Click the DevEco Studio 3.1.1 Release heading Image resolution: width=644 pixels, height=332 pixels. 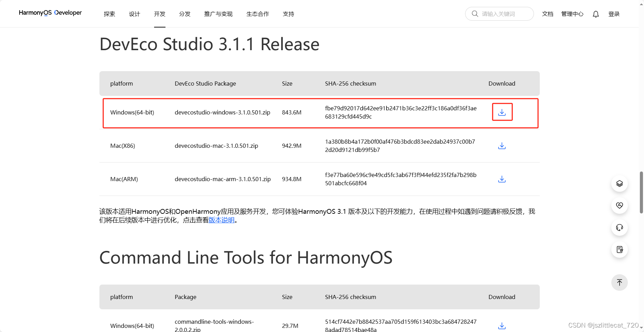[x=210, y=44]
